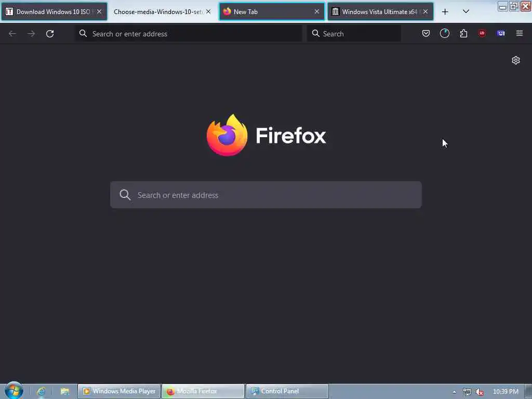This screenshot has height=399, width=532.
Task: Open the Windows Start menu
Action: [14, 390]
